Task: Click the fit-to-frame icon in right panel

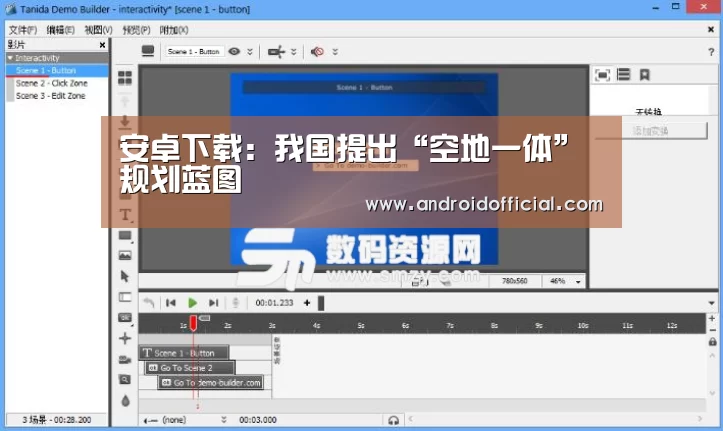Action: (602, 75)
